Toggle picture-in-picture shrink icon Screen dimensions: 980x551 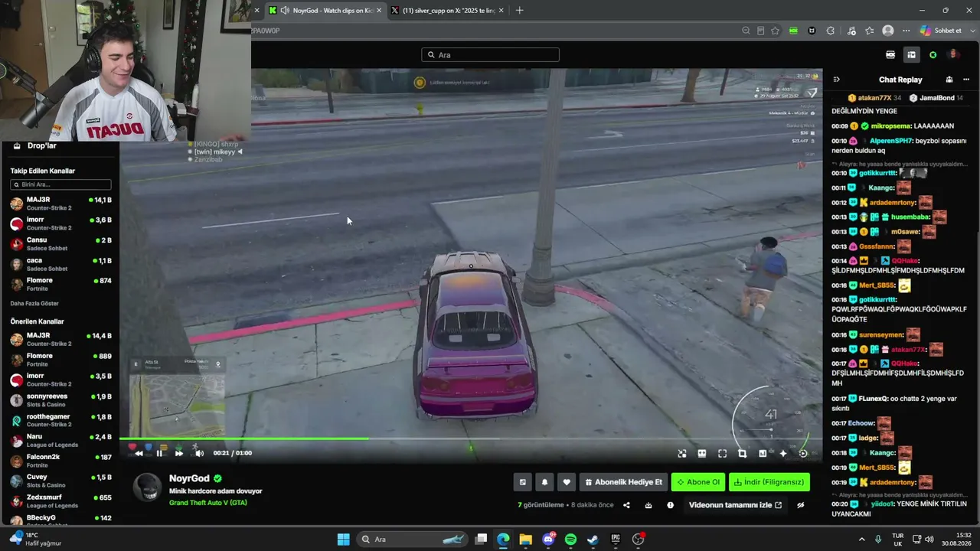pyautogui.click(x=682, y=454)
